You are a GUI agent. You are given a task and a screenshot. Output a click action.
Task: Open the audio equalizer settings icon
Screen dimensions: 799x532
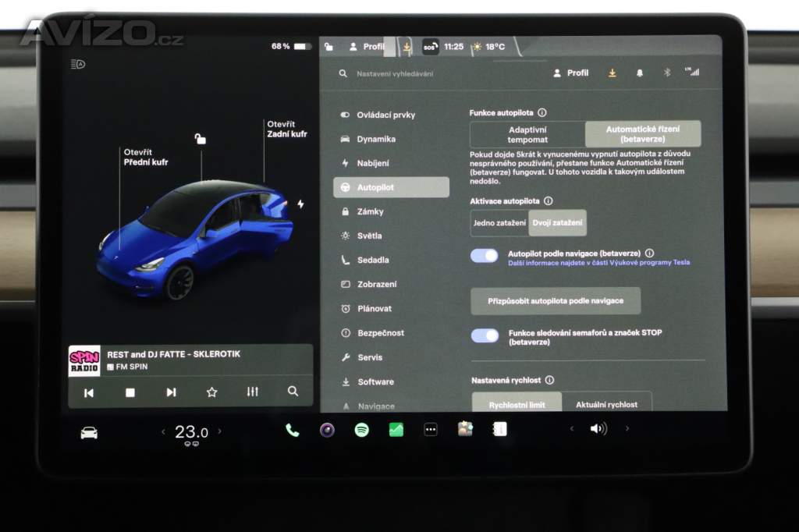[x=252, y=392]
